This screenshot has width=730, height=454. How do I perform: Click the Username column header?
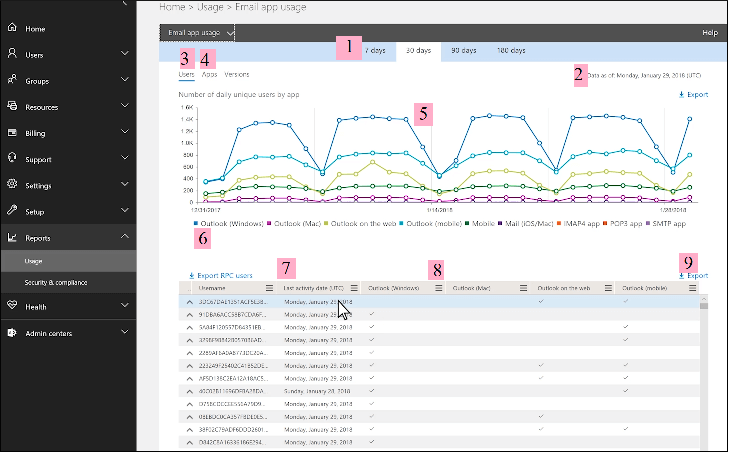(212, 288)
